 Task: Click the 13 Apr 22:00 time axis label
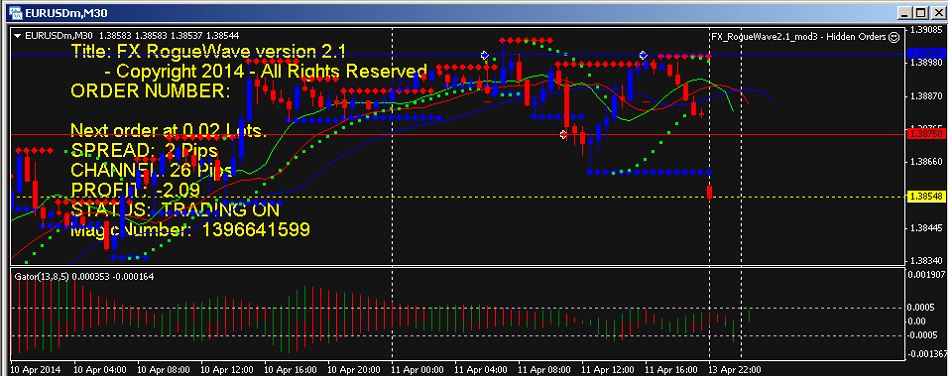735,369
